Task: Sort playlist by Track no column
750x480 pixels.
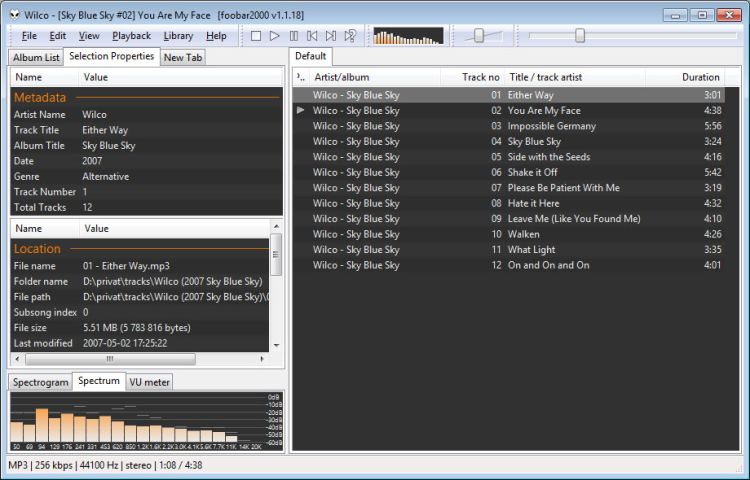Action: (x=480, y=77)
